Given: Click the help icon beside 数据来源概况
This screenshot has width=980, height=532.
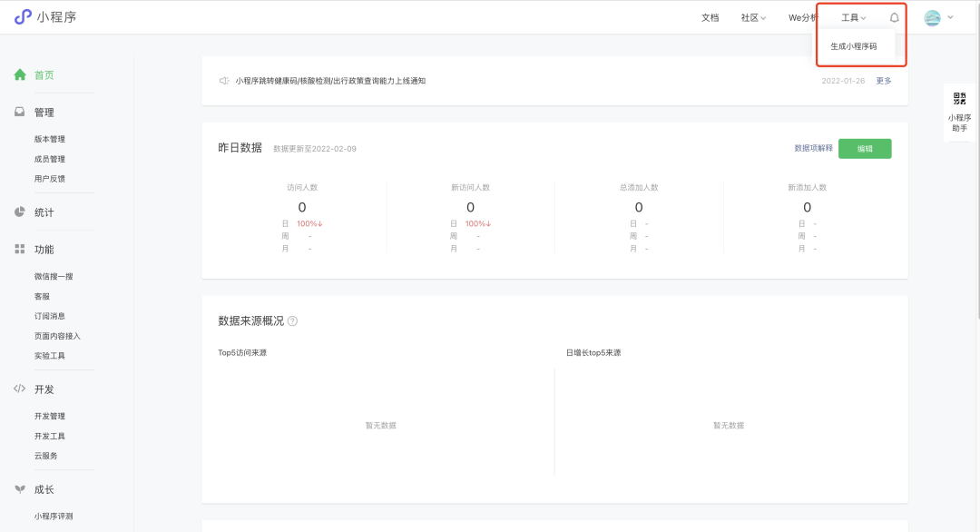Looking at the screenshot, I should (292, 321).
